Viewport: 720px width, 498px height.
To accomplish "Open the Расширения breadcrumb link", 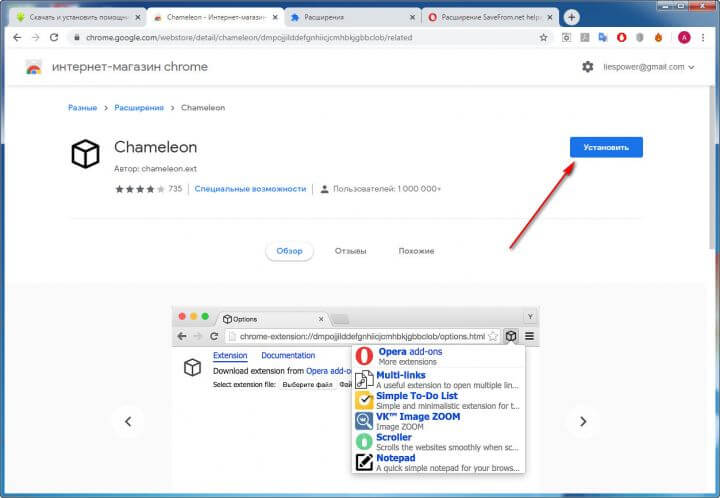I will 139,108.
